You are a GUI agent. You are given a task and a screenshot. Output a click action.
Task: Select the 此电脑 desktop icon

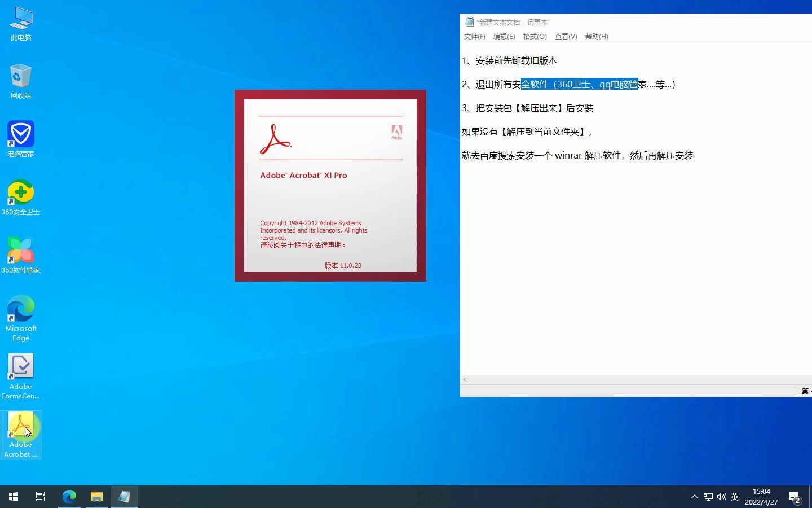click(x=21, y=24)
